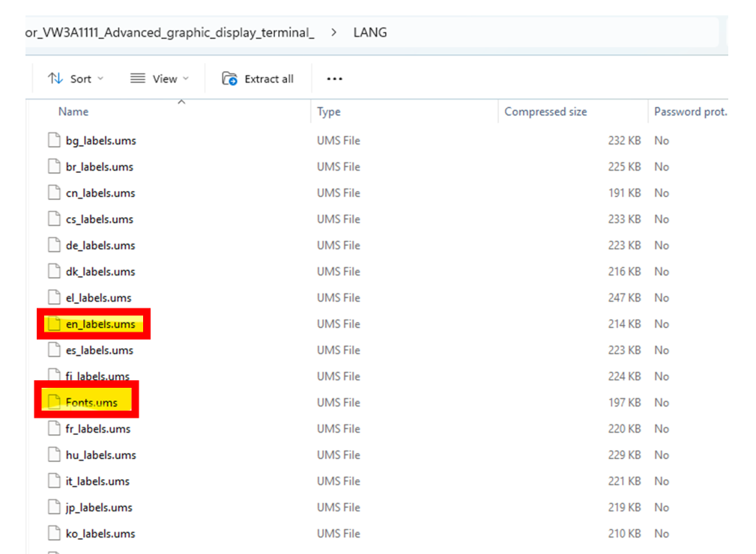Select the dk_labels.ums file icon

55,271
